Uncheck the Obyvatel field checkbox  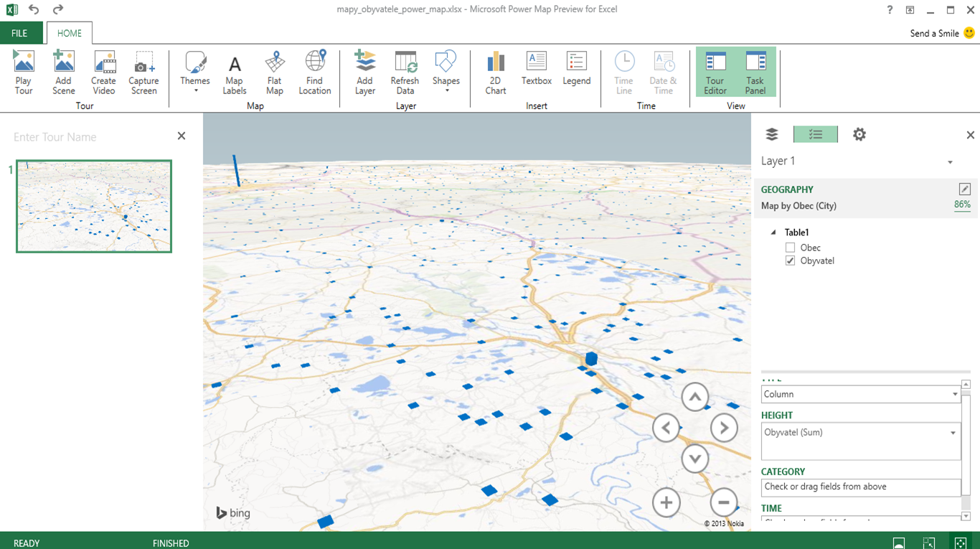click(x=790, y=261)
